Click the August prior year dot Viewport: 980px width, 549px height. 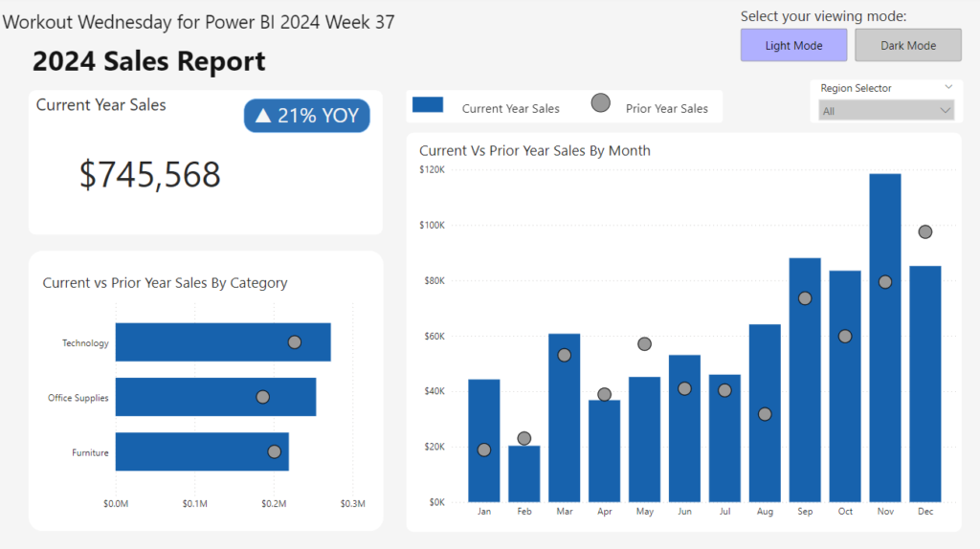765,414
